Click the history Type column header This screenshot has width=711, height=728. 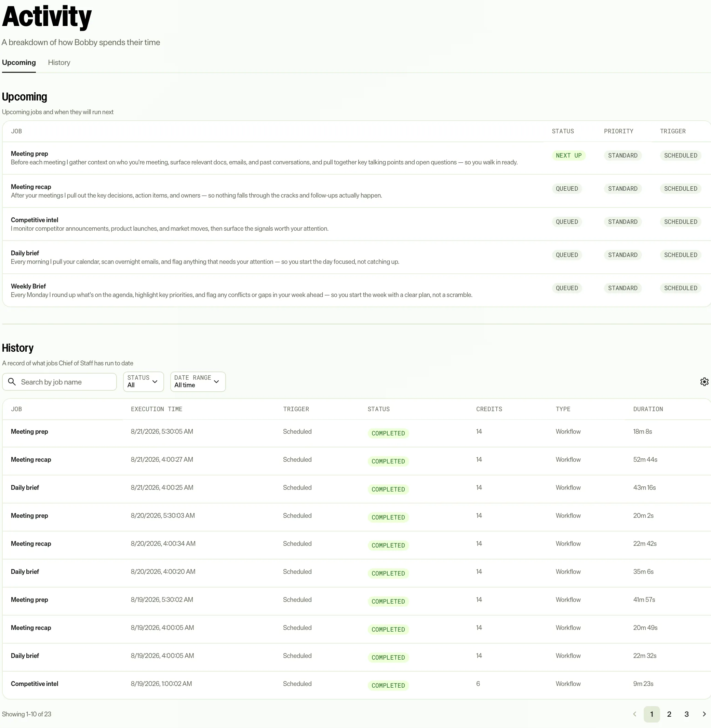point(563,409)
